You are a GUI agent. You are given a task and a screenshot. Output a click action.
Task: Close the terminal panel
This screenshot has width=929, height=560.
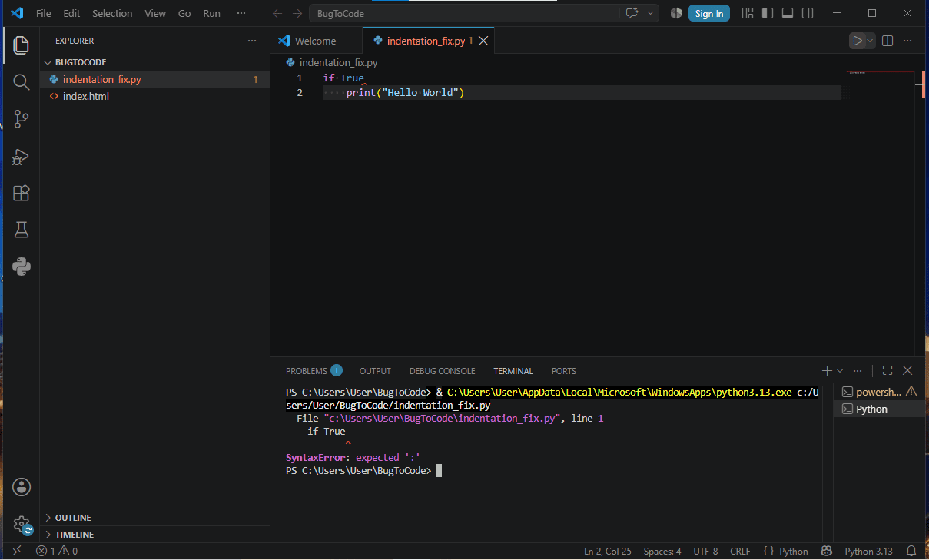pos(907,370)
